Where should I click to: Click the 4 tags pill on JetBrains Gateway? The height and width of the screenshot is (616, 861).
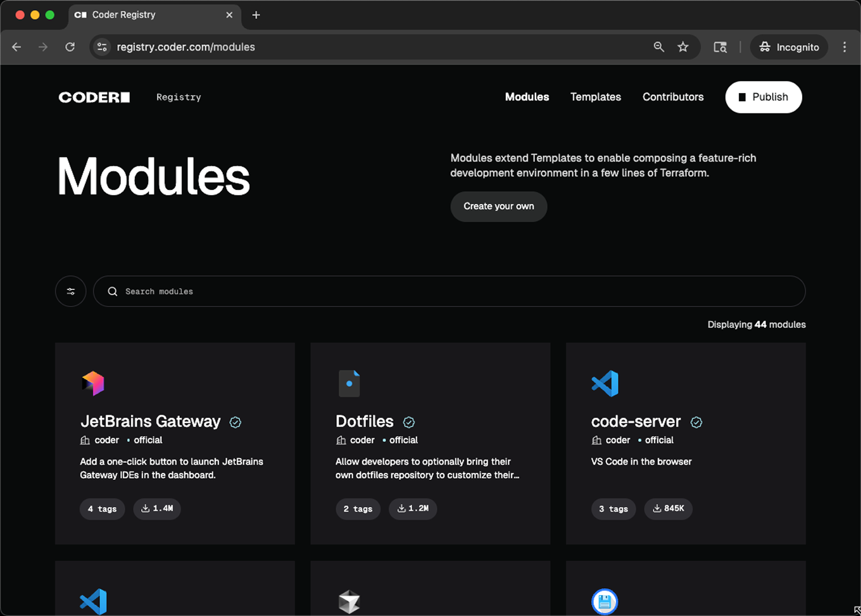coord(102,509)
